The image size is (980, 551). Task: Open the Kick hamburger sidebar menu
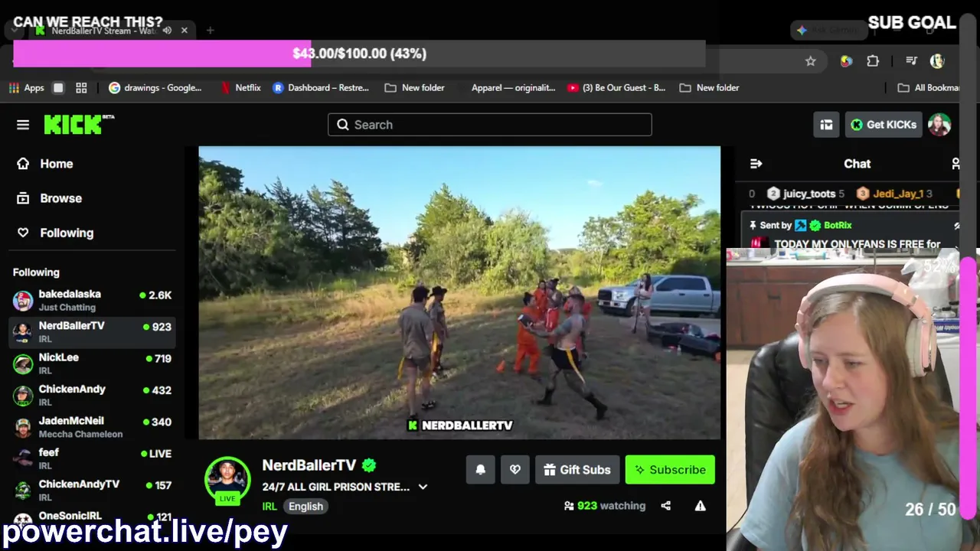click(x=23, y=125)
